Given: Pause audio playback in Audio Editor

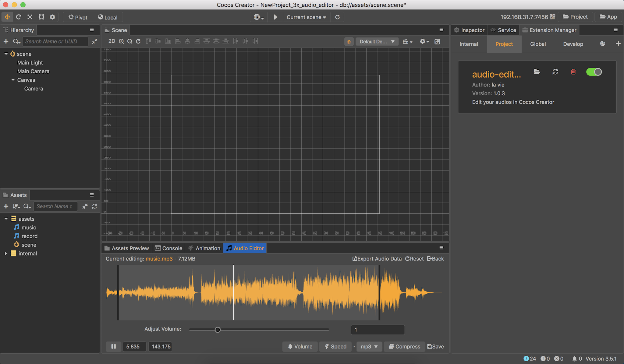Looking at the screenshot, I should (113, 346).
